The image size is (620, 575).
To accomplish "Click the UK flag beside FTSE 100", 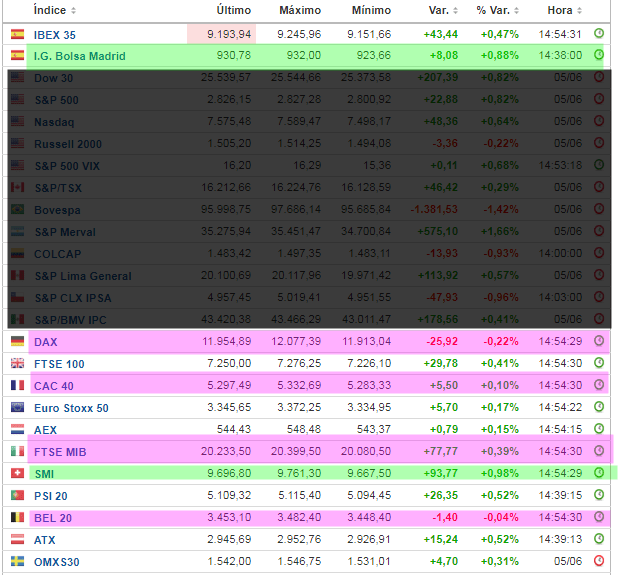I will coord(17,364).
